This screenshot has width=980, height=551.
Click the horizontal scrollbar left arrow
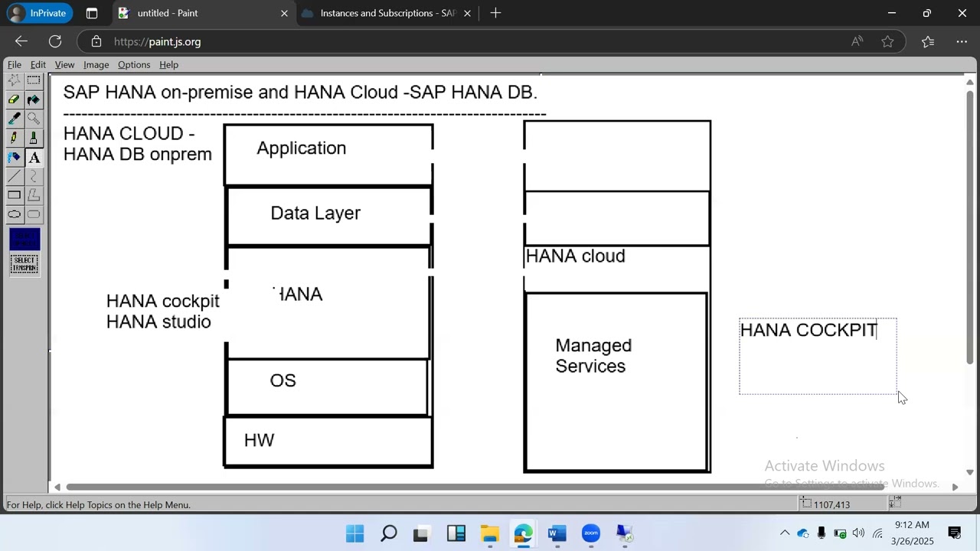(x=57, y=487)
